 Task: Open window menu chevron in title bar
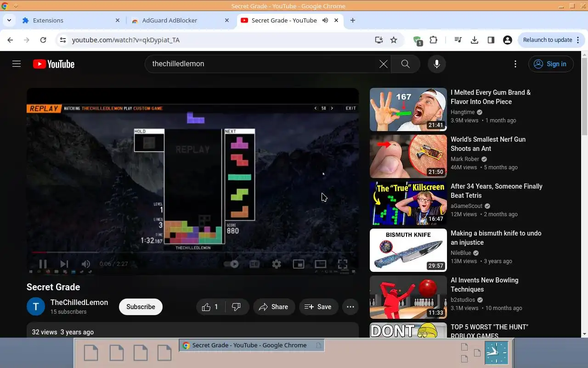click(16, 6)
